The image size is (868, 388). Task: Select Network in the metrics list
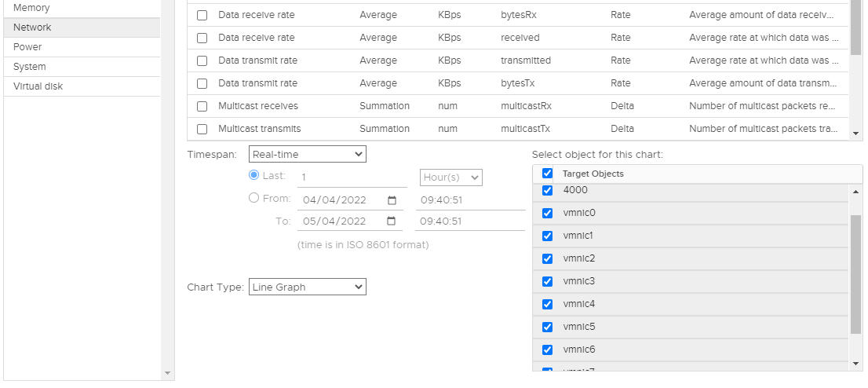[x=82, y=27]
